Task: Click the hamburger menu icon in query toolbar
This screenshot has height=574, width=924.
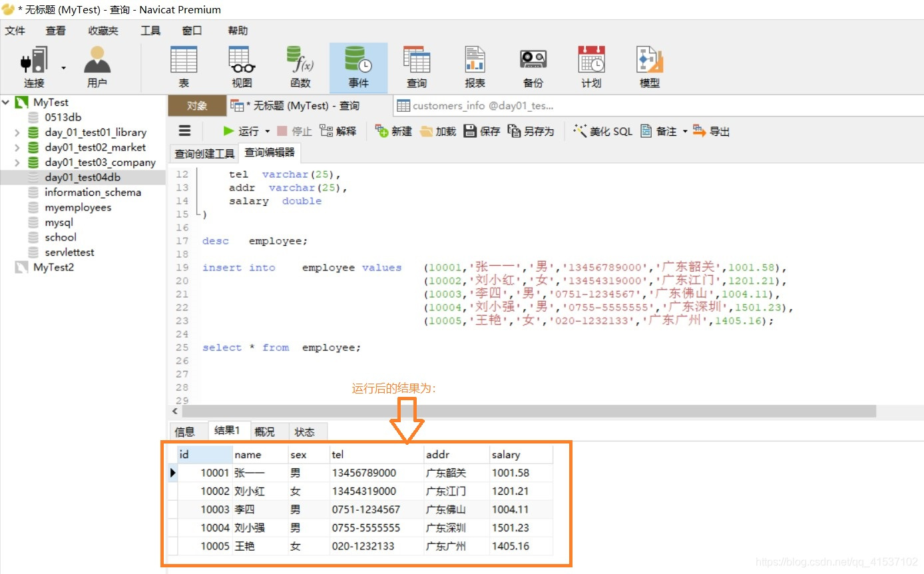Action: (185, 131)
